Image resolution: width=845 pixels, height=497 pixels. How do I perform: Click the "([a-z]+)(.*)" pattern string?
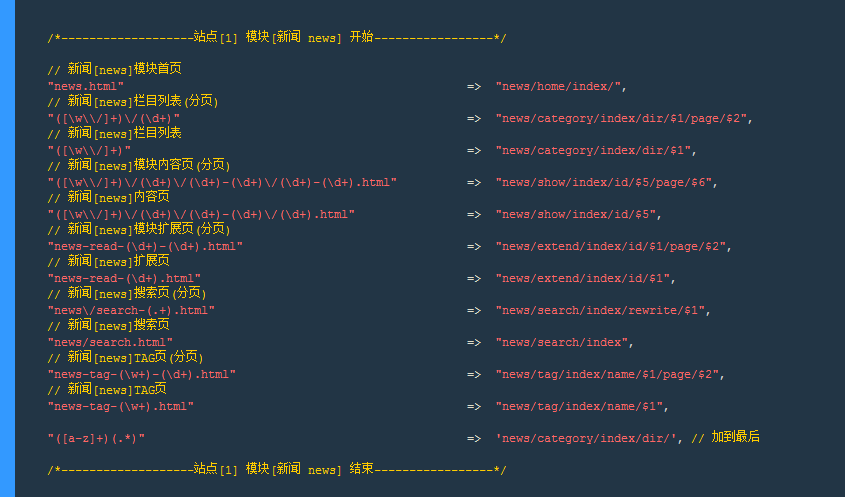(x=96, y=439)
